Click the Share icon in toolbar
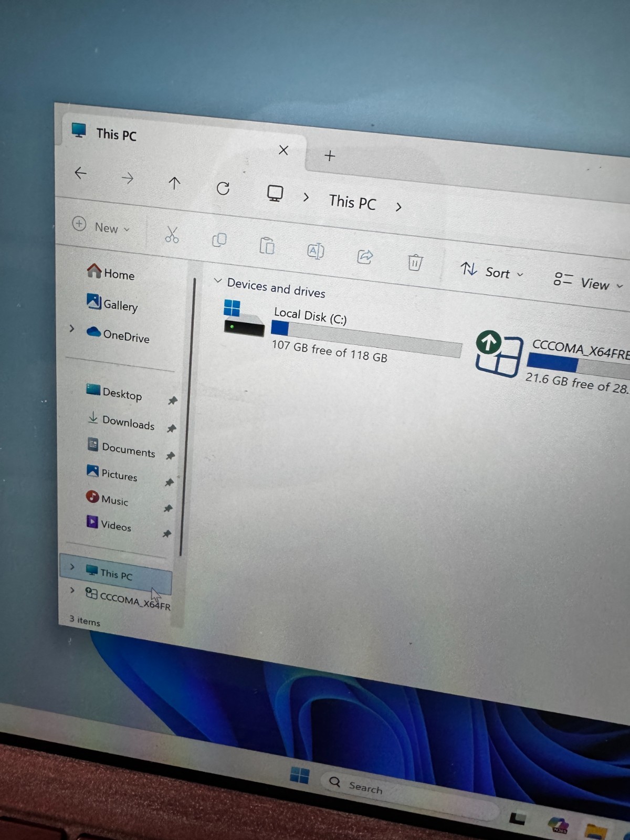 click(x=365, y=256)
